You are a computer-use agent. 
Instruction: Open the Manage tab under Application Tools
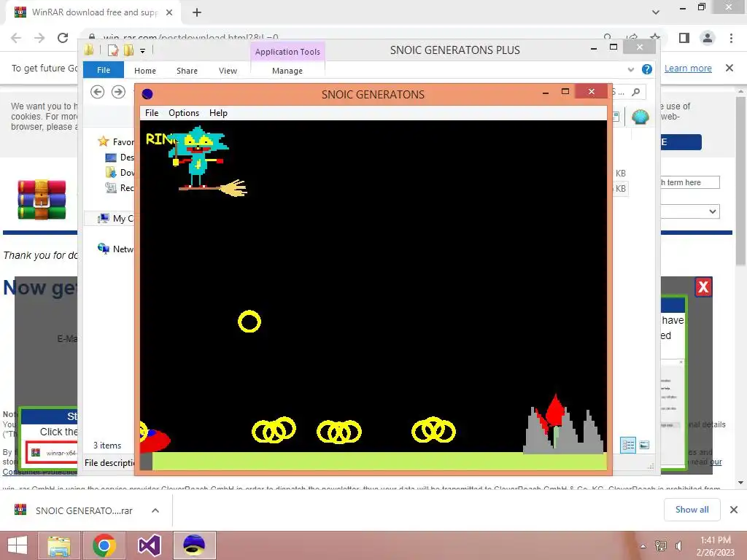(x=287, y=71)
